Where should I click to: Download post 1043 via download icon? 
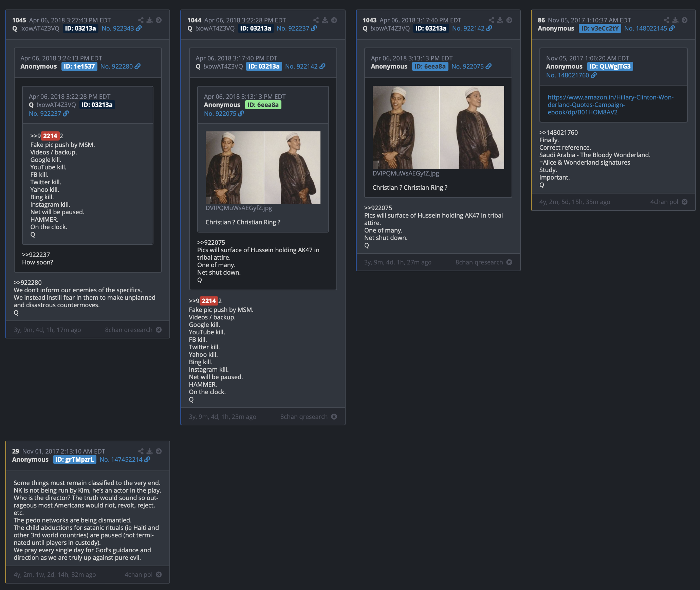coord(500,20)
